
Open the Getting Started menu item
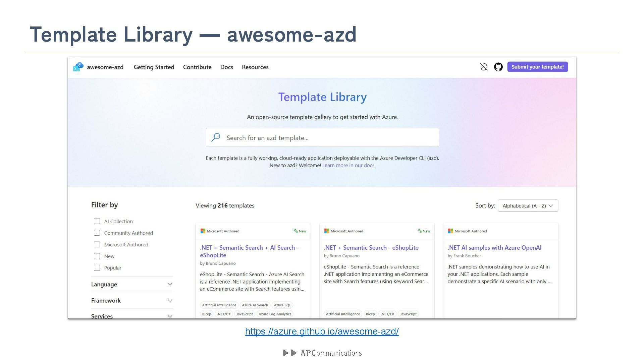(x=154, y=67)
